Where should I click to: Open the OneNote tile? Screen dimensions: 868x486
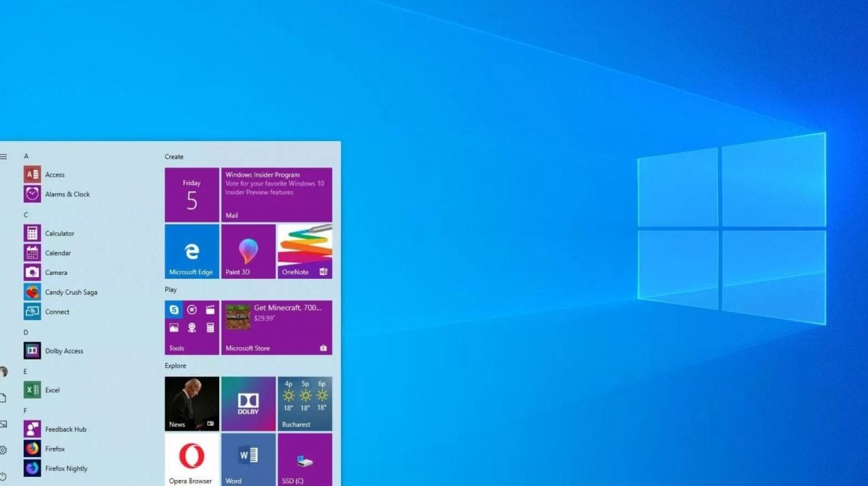coord(304,251)
